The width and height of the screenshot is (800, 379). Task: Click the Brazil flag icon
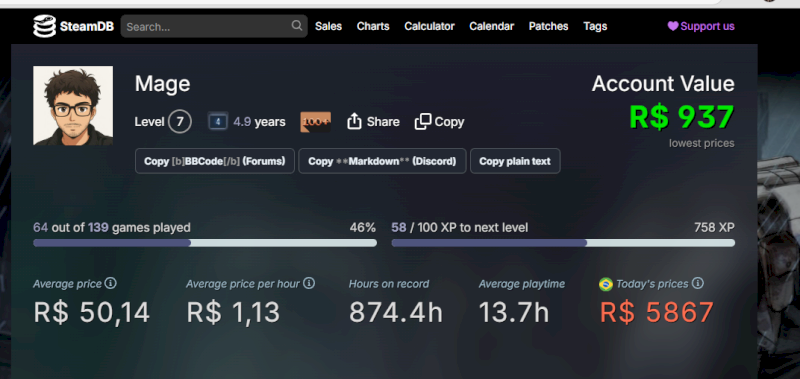pos(606,284)
